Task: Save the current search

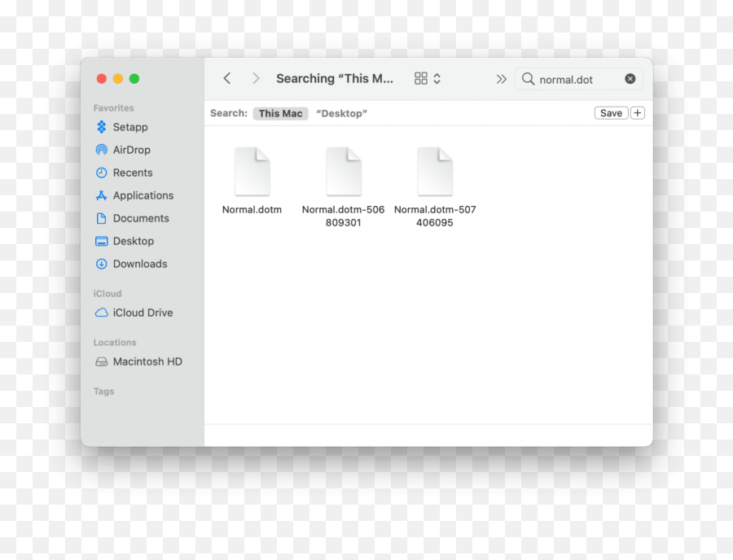Action: pos(611,112)
